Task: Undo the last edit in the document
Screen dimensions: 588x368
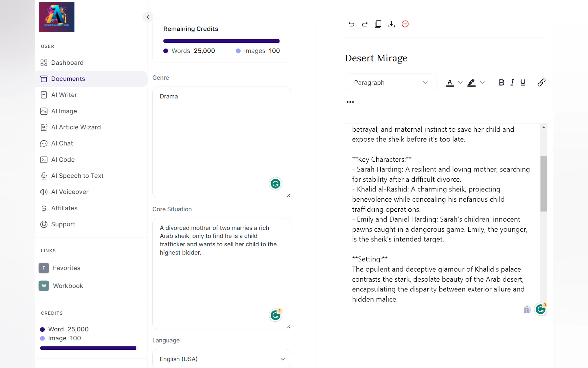Action: pos(351,24)
